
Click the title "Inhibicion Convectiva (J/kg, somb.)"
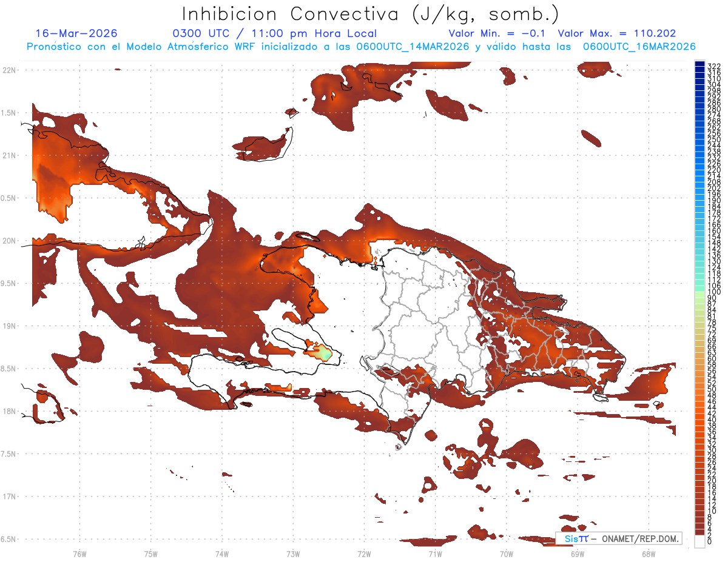(371, 14)
